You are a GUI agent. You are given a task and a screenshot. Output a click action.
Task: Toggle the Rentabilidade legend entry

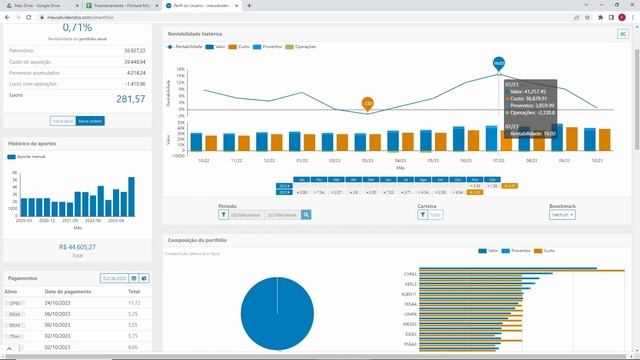(x=185, y=47)
